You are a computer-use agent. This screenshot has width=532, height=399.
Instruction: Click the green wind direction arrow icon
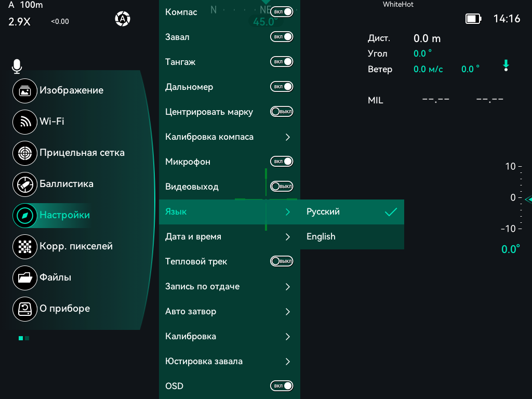pos(506,65)
